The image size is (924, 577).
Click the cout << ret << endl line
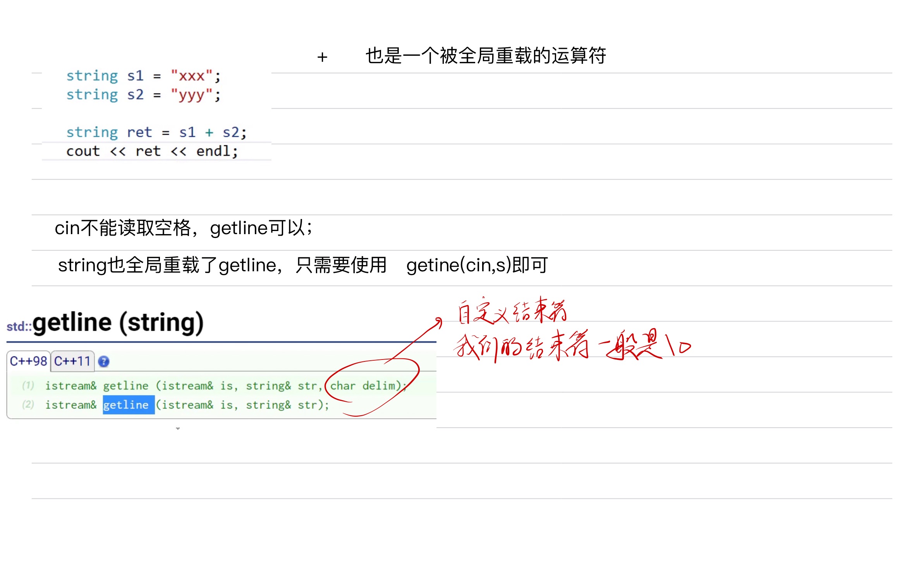pos(152,151)
